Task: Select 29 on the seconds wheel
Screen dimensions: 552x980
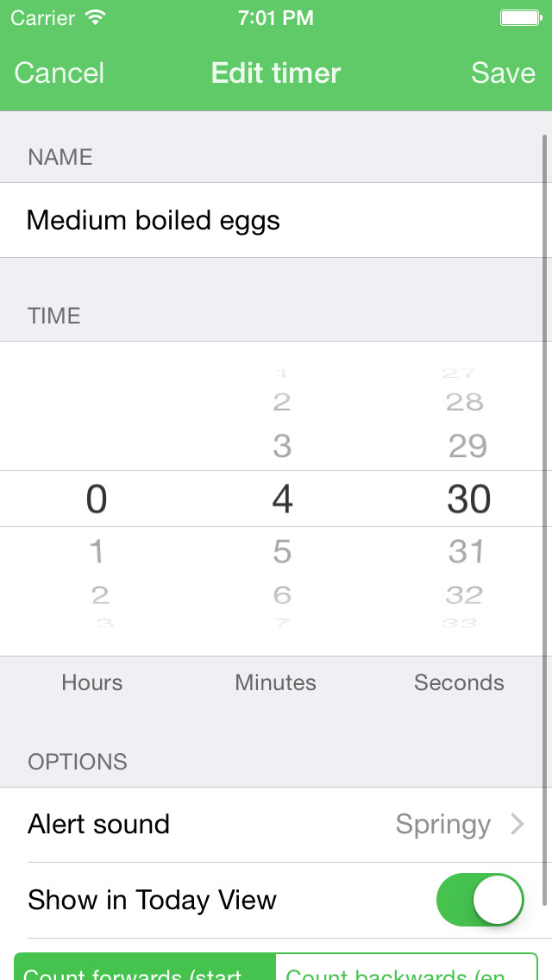Action: (x=467, y=447)
